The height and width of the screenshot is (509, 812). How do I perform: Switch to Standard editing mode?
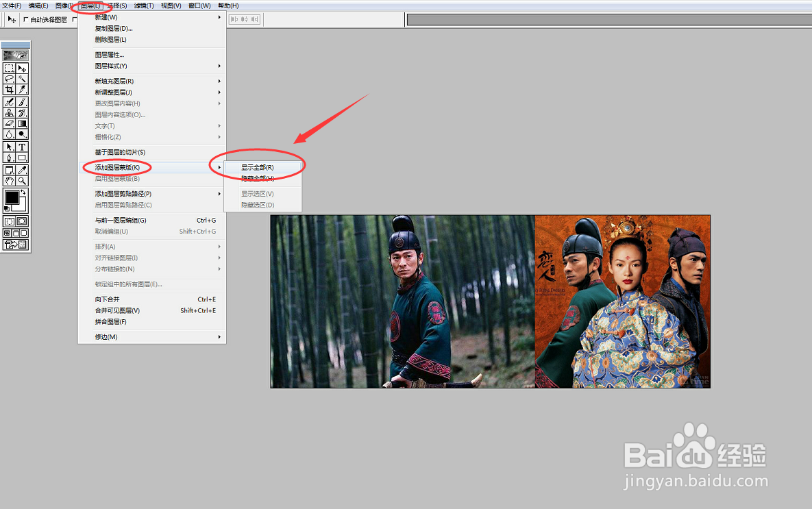pyautogui.click(x=10, y=221)
